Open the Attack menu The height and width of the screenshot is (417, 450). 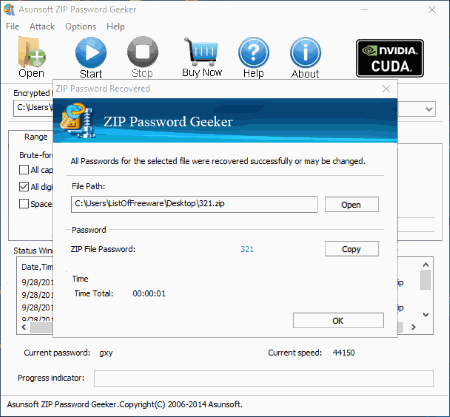pos(42,27)
